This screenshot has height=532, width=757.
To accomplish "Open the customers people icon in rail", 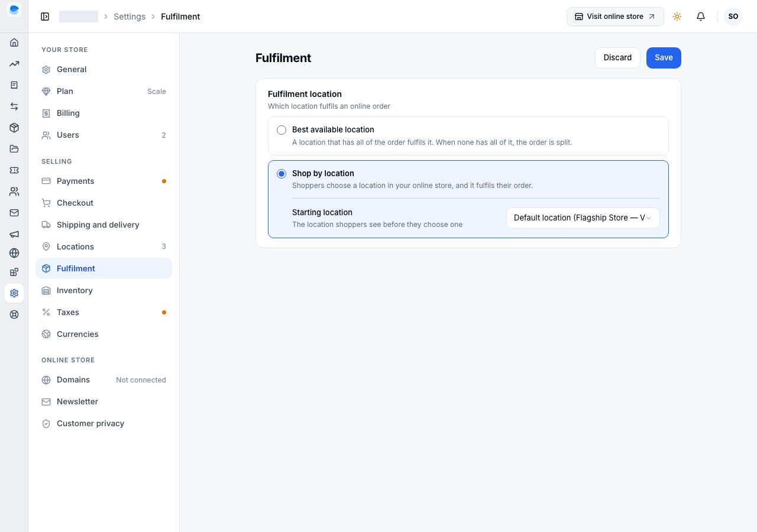I will point(14,192).
